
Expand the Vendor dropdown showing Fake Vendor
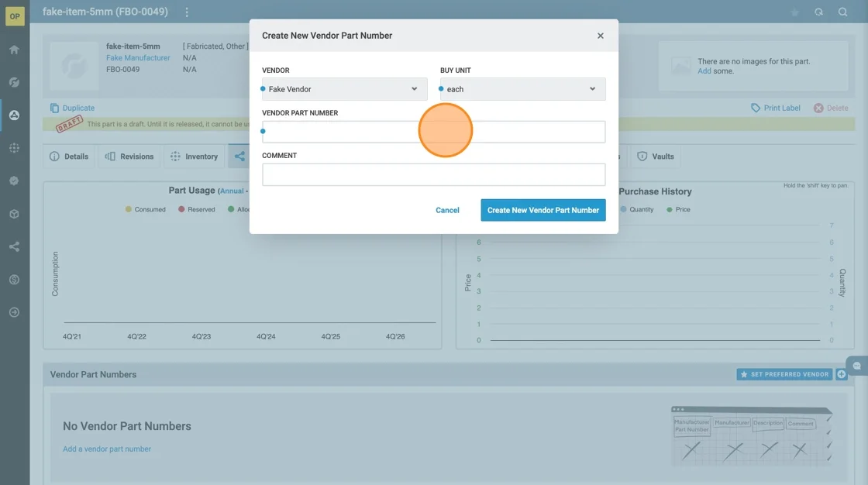(344, 89)
